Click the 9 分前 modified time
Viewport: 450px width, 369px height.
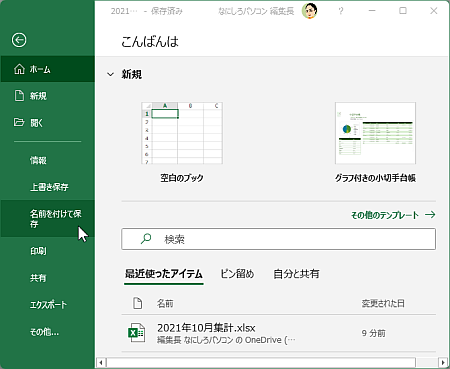373,333
